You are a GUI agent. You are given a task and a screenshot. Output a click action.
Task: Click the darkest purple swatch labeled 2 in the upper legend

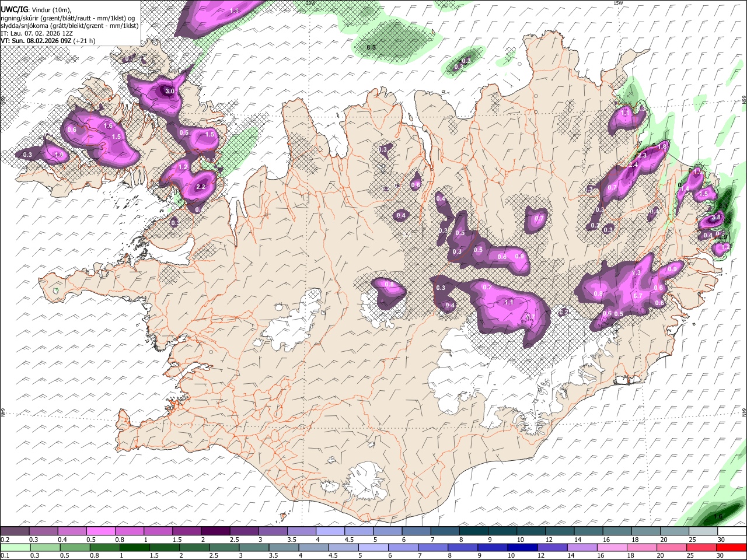pos(215,531)
